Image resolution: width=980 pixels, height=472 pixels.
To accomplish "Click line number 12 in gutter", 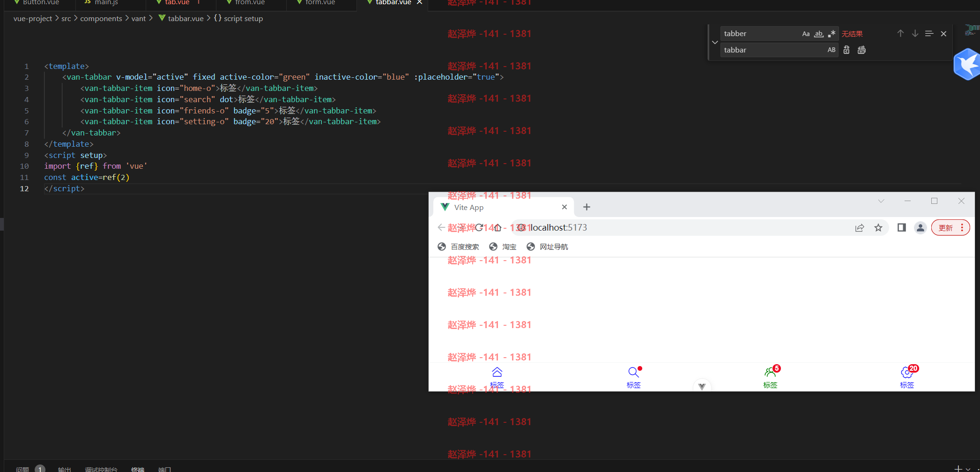I will tap(24, 188).
